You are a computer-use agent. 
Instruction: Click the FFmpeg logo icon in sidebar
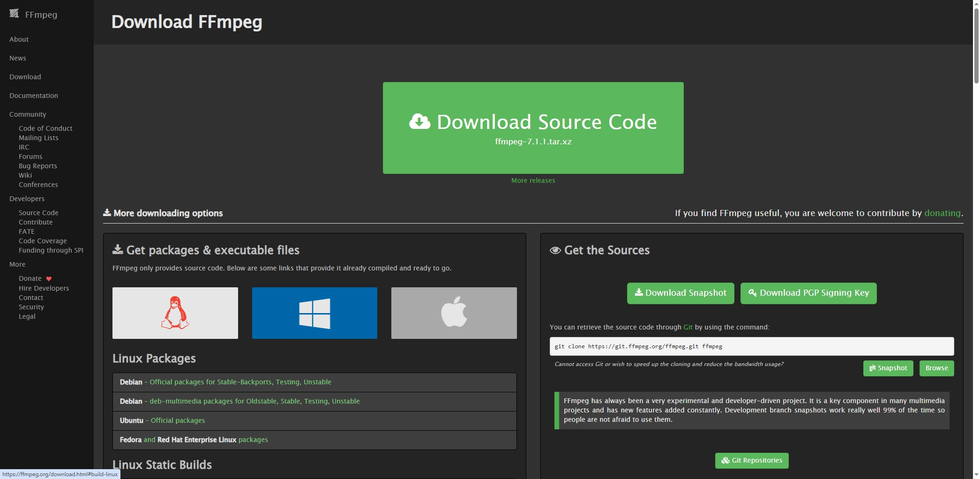(14, 14)
